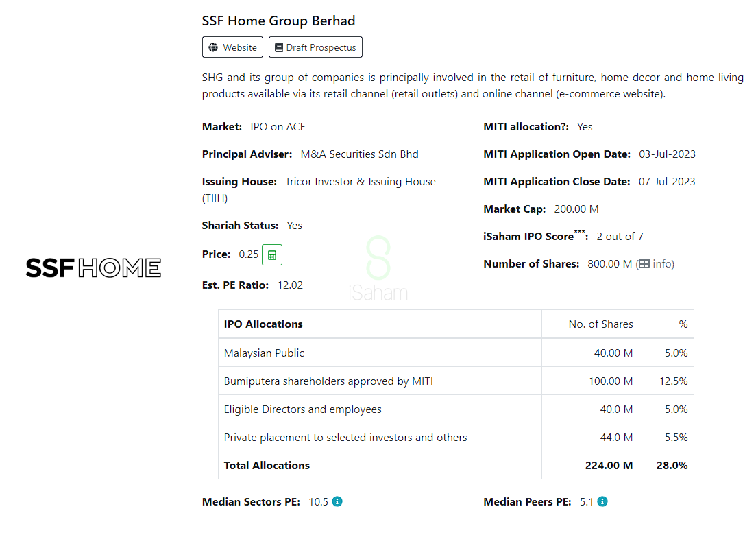Click the globe icon on Website button
The width and height of the screenshot is (756, 535).
click(x=213, y=47)
